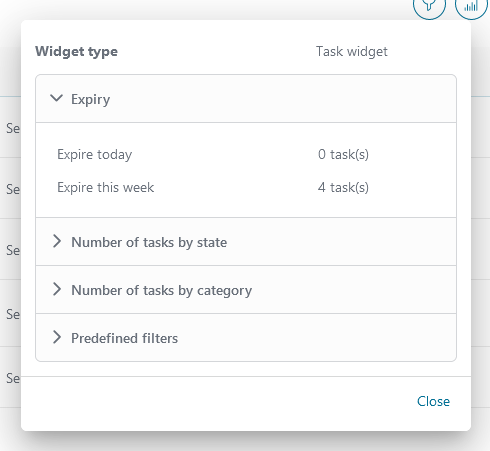Screen dimensions: 490x451
Task: Select the Number of tasks by category heading
Action: (x=162, y=290)
